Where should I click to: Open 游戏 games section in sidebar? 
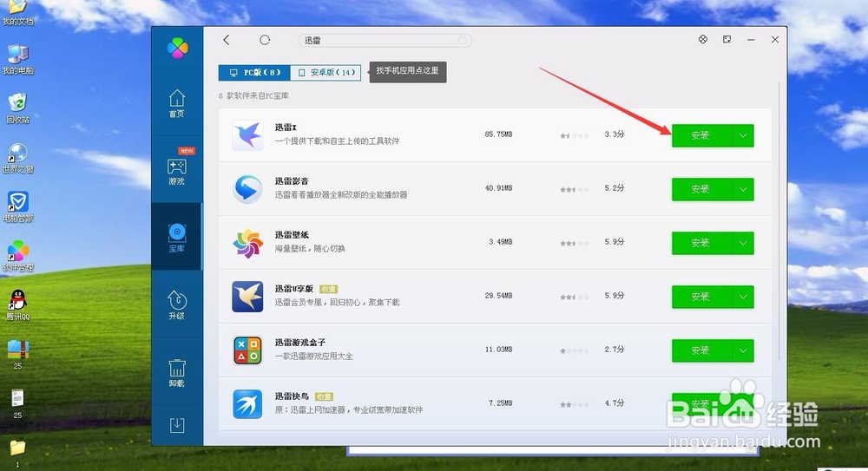[x=176, y=171]
